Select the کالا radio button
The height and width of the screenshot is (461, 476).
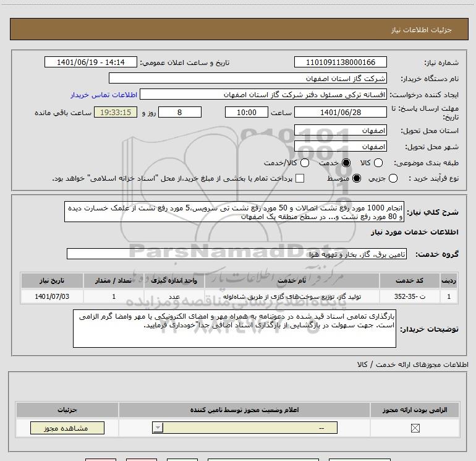[x=378, y=163]
